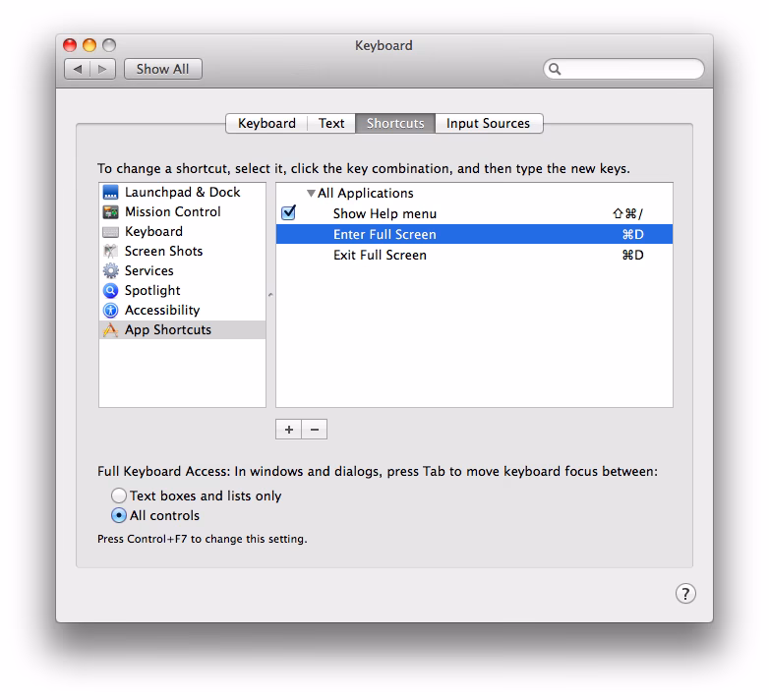The width and height of the screenshot is (769, 700).
Task: Select the Services category
Action: [x=183, y=270]
